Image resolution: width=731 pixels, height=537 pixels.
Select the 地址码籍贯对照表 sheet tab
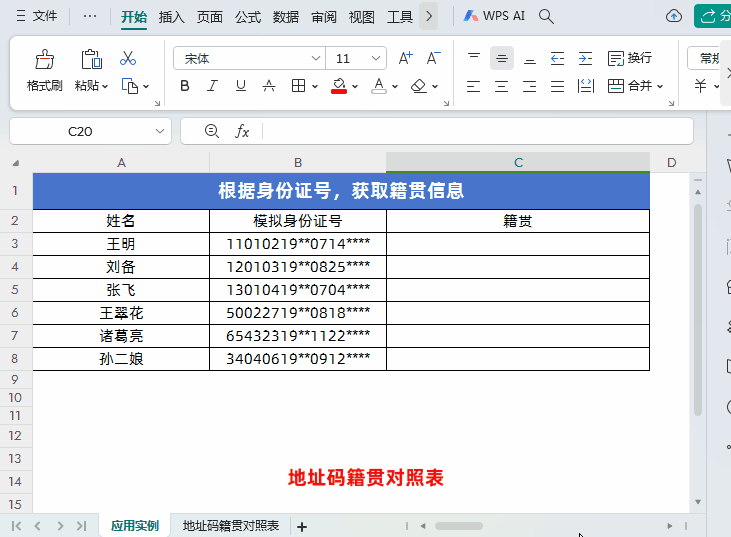pos(231,526)
